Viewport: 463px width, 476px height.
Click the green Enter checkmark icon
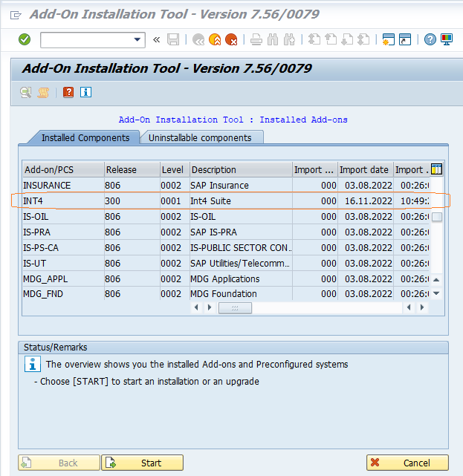click(25, 39)
